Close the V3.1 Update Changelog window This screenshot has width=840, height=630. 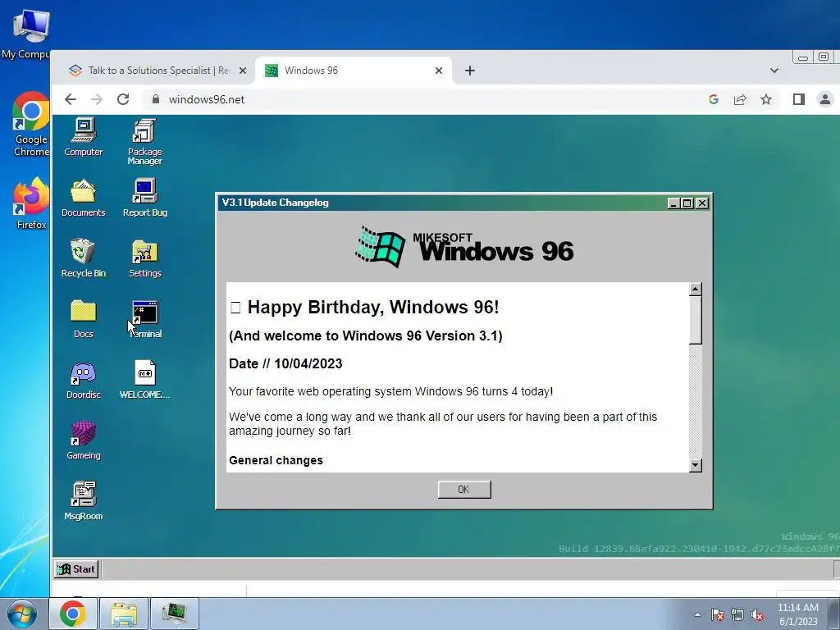[x=702, y=203]
